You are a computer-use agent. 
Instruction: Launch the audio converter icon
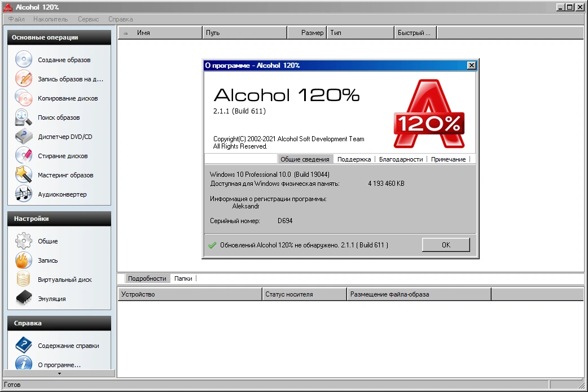[x=24, y=194]
